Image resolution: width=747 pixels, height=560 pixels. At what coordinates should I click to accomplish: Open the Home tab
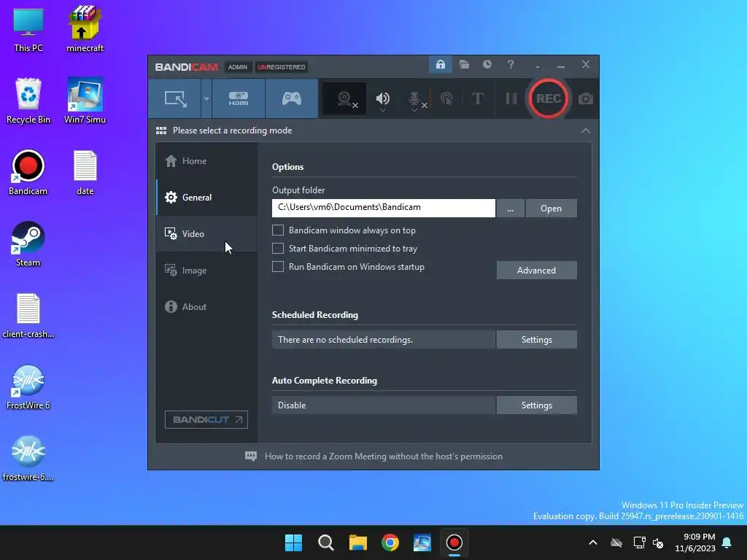point(206,161)
